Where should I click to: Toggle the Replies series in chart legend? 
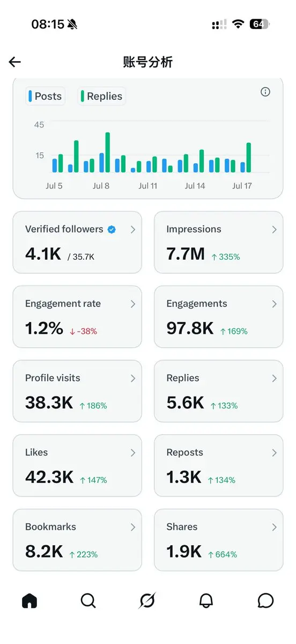click(x=102, y=96)
